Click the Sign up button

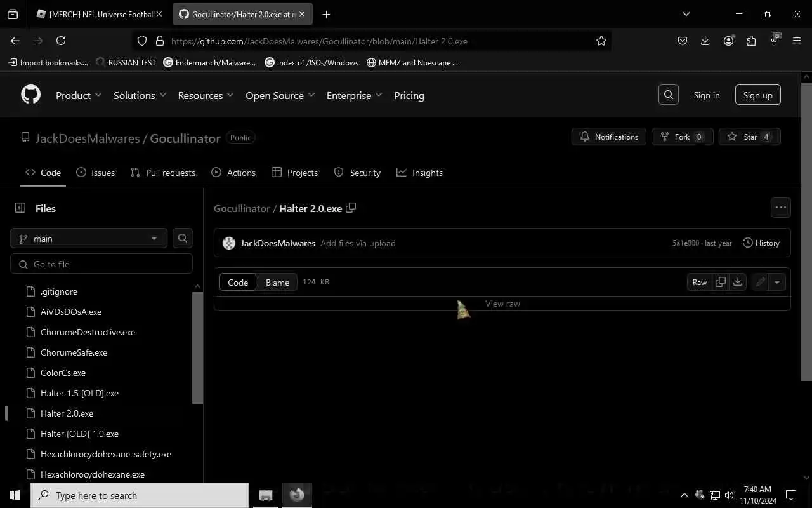point(758,95)
